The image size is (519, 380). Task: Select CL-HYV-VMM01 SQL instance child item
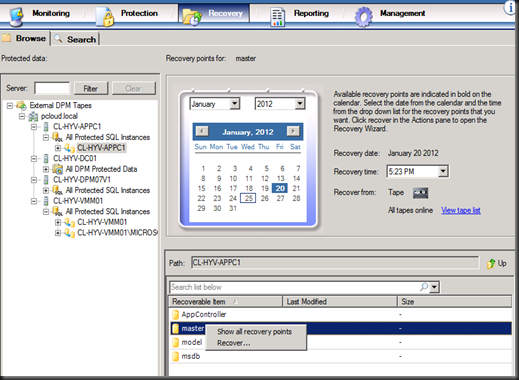[x=102, y=222]
